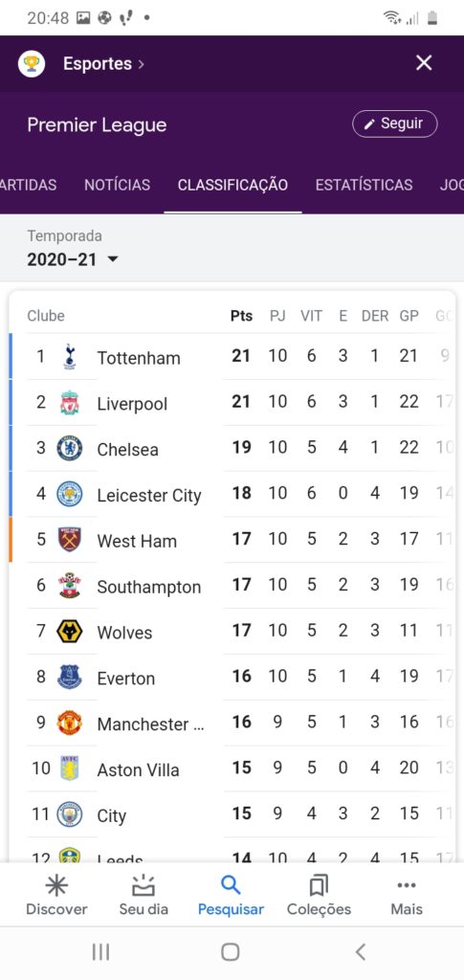Viewport: 464px width, 980px height.
Task: Select the Classificação tab
Action: [x=232, y=185]
